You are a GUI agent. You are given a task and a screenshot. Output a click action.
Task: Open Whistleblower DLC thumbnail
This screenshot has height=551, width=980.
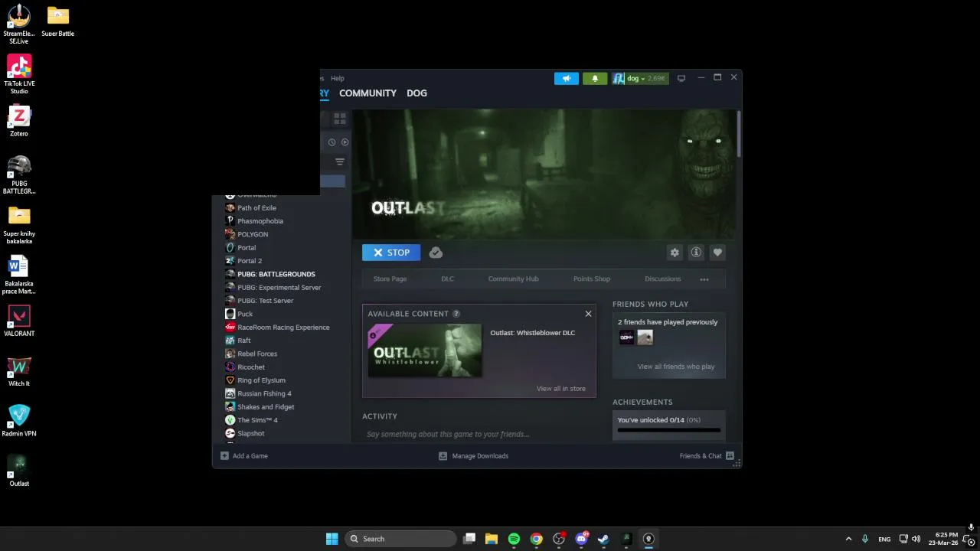point(425,350)
